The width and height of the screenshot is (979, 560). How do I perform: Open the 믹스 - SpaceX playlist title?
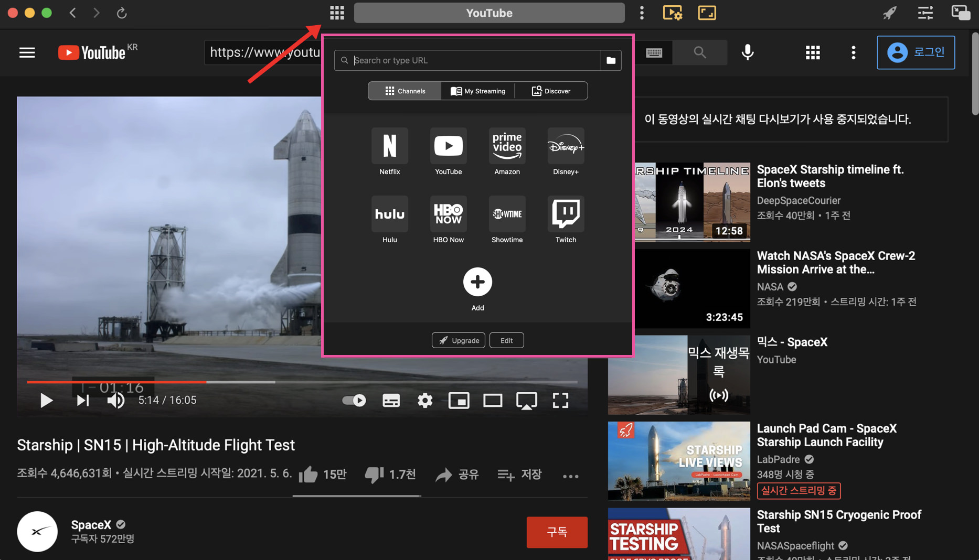click(792, 342)
